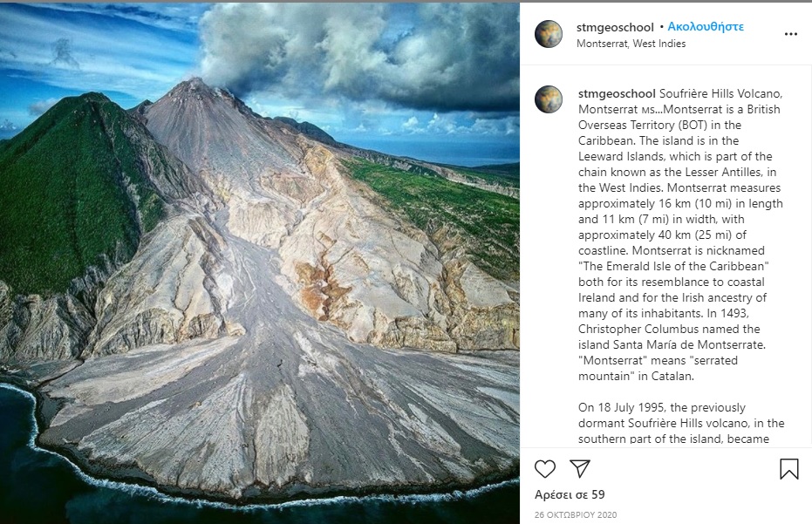Click 'The Emerald Isle of the Caribbean' text
812x524 pixels.
point(673,266)
